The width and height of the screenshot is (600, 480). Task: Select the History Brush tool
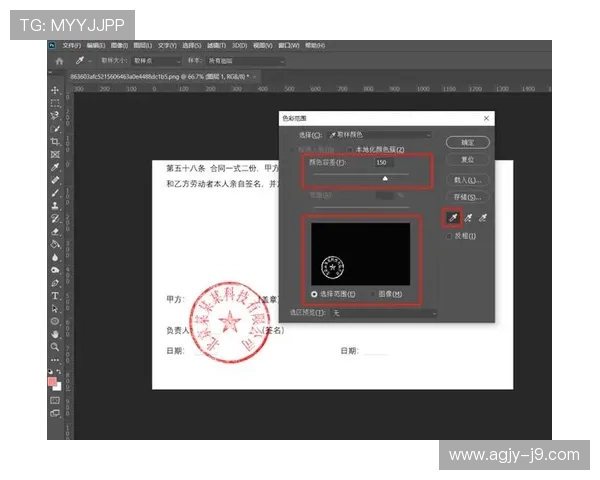click(x=55, y=219)
